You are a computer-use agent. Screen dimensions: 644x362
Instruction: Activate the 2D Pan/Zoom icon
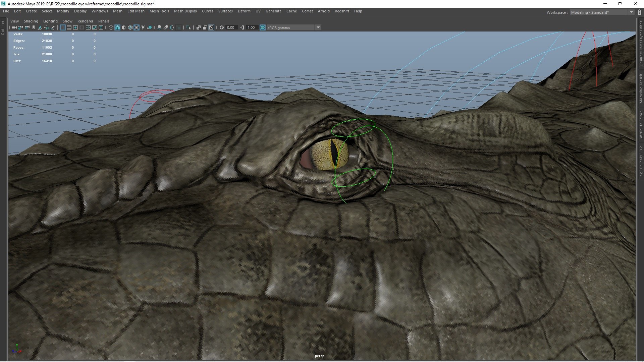[x=46, y=27]
